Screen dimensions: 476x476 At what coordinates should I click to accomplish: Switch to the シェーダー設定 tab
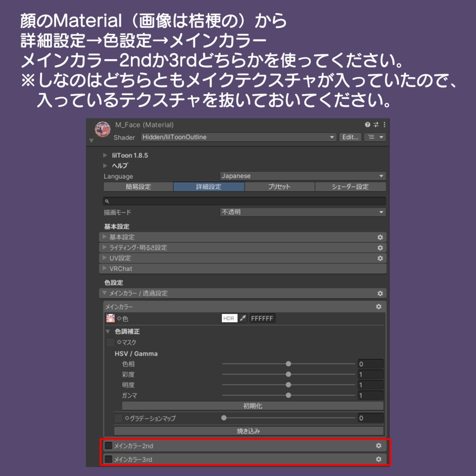click(x=350, y=186)
